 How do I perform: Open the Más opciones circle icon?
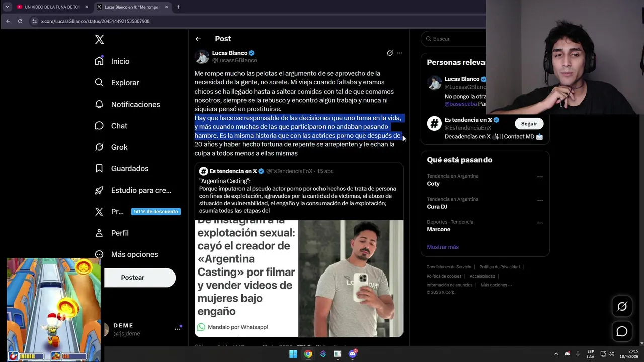coord(99,254)
